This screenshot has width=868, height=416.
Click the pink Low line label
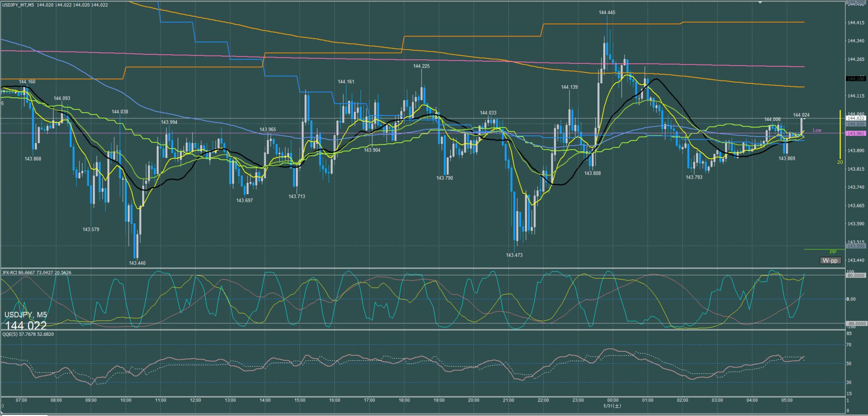pyautogui.click(x=817, y=130)
